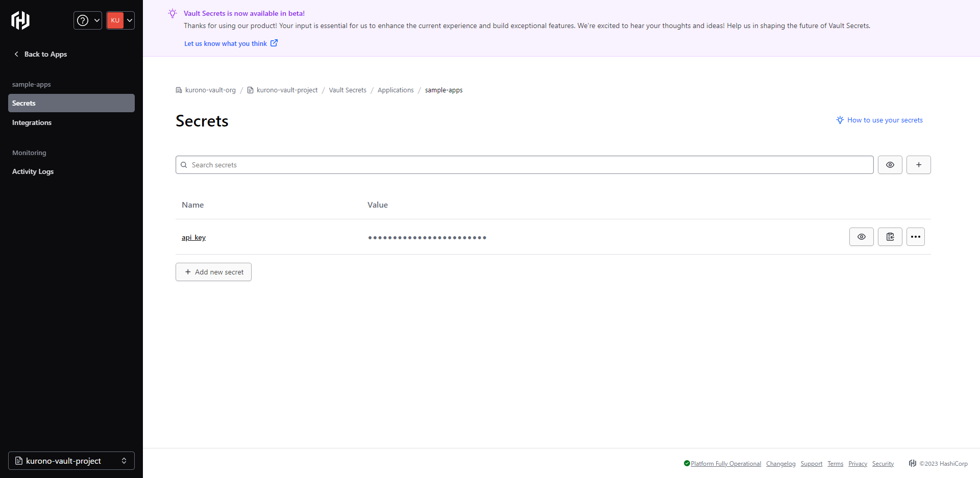Screen dimensions: 980x478
Task: Go back to Apps
Action: click(40, 54)
